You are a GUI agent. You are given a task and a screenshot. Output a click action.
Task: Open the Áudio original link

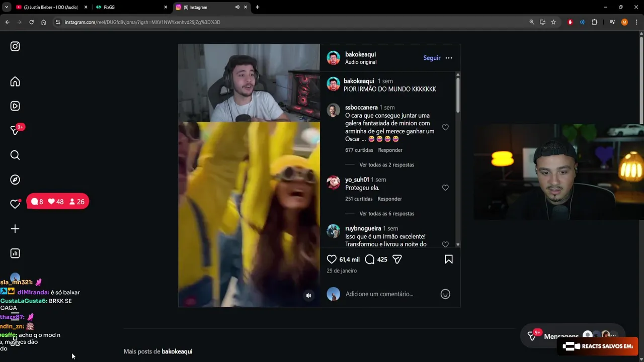coord(361,62)
